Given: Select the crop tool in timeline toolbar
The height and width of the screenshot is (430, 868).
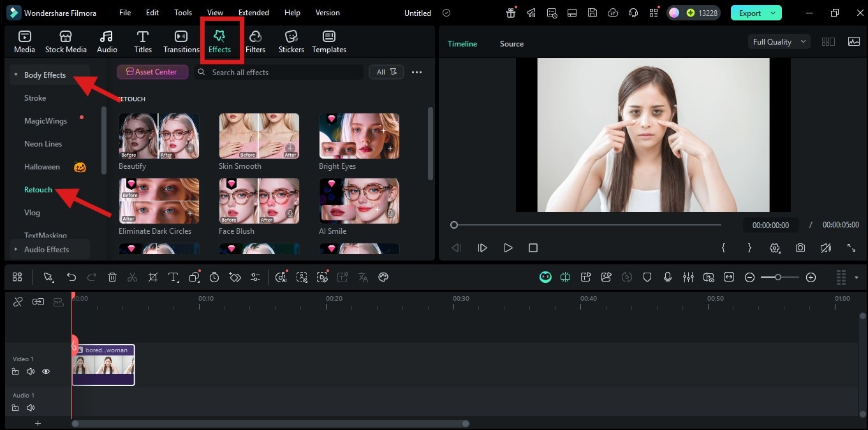Looking at the screenshot, I should 153,277.
